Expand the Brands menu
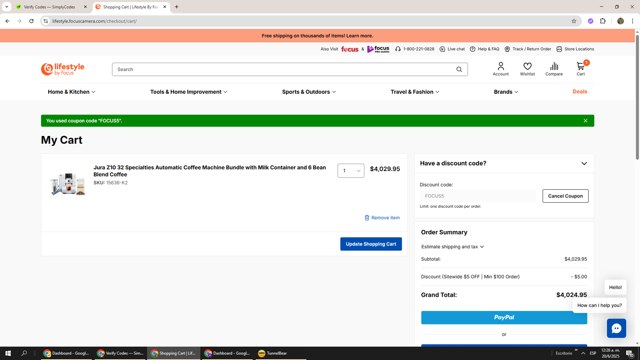Viewport: 640px width, 360px height. [506, 92]
